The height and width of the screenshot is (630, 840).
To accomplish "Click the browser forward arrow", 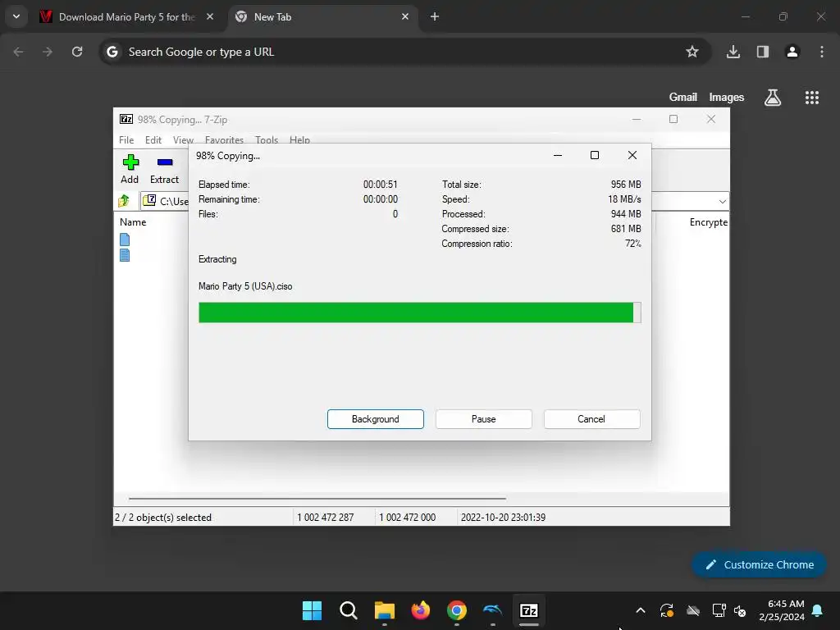I will click(x=48, y=52).
